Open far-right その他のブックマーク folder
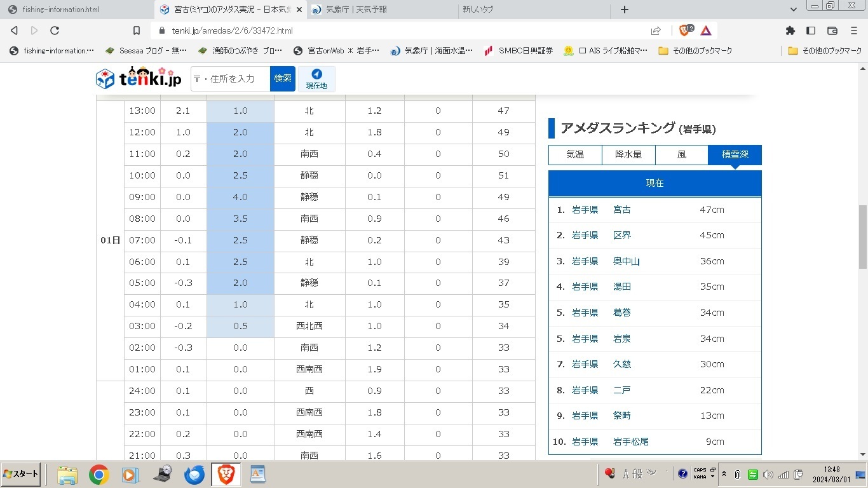The image size is (868, 488). [825, 51]
